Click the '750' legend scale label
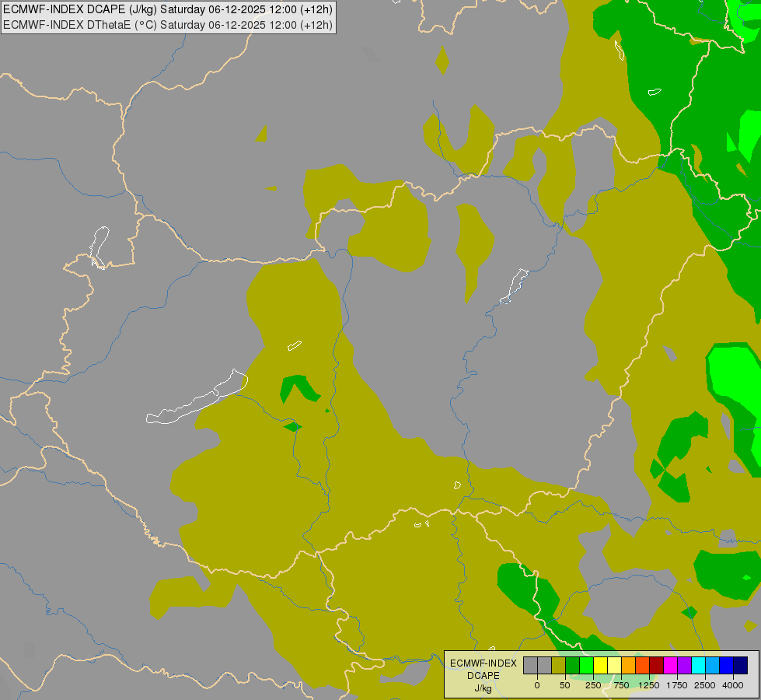 click(x=621, y=685)
